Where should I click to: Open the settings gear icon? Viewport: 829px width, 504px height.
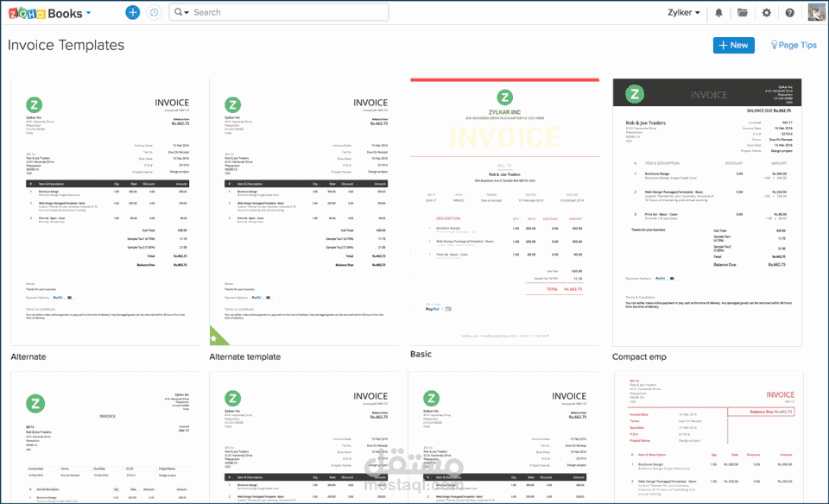[767, 13]
